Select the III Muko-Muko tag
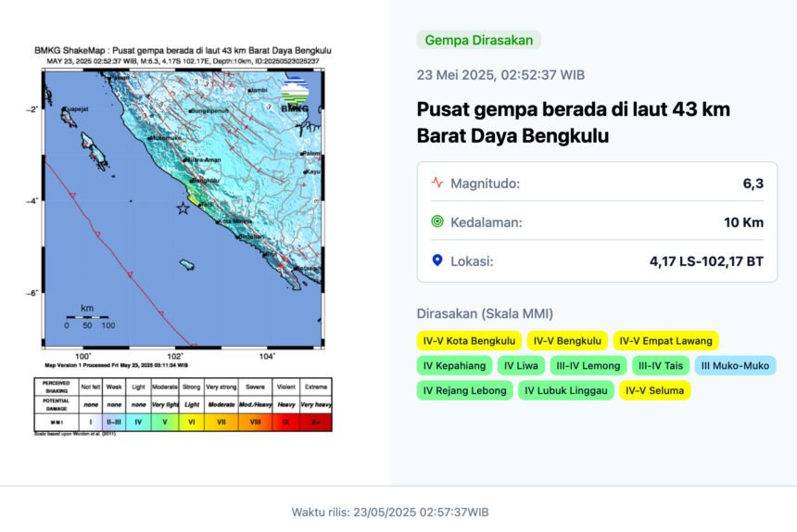 pyautogui.click(x=735, y=366)
